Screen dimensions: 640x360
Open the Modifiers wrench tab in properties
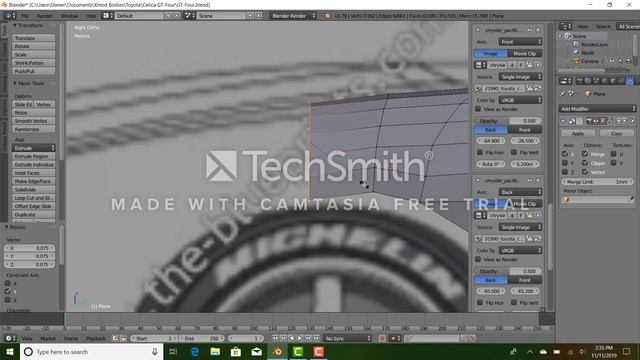(630, 81)
